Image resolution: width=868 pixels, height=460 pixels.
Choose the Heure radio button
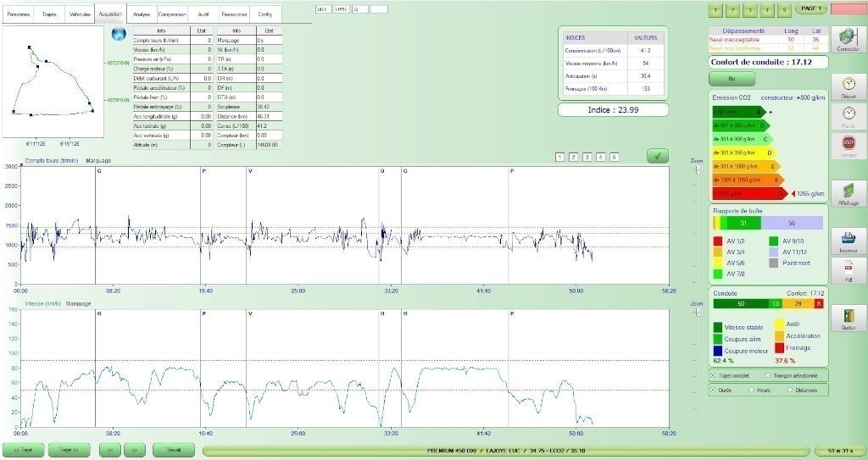(x=750, y=390)
